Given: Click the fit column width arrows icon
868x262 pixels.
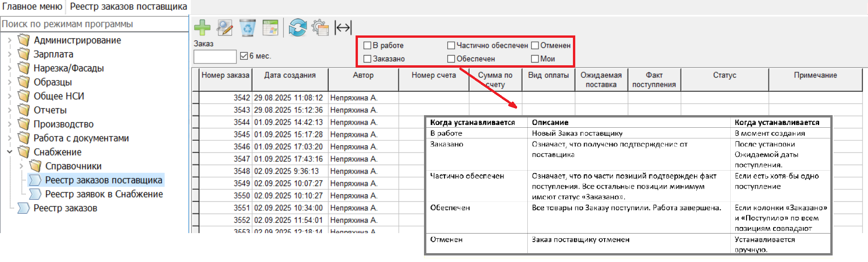Looking at the screenshot, I should coord(343,28).
